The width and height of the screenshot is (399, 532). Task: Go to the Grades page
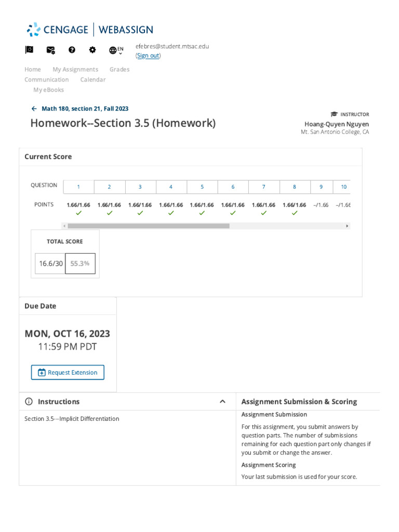[x=119, y=70]
